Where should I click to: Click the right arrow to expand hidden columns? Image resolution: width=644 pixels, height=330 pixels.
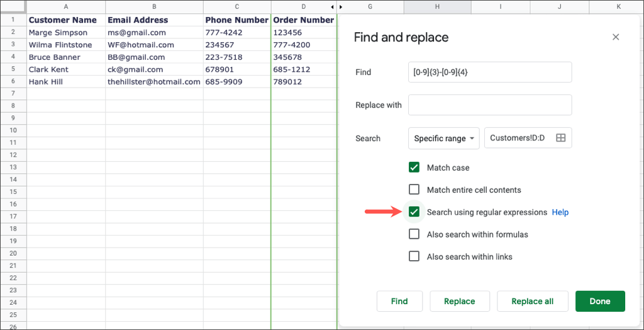(x=341, y=7)
